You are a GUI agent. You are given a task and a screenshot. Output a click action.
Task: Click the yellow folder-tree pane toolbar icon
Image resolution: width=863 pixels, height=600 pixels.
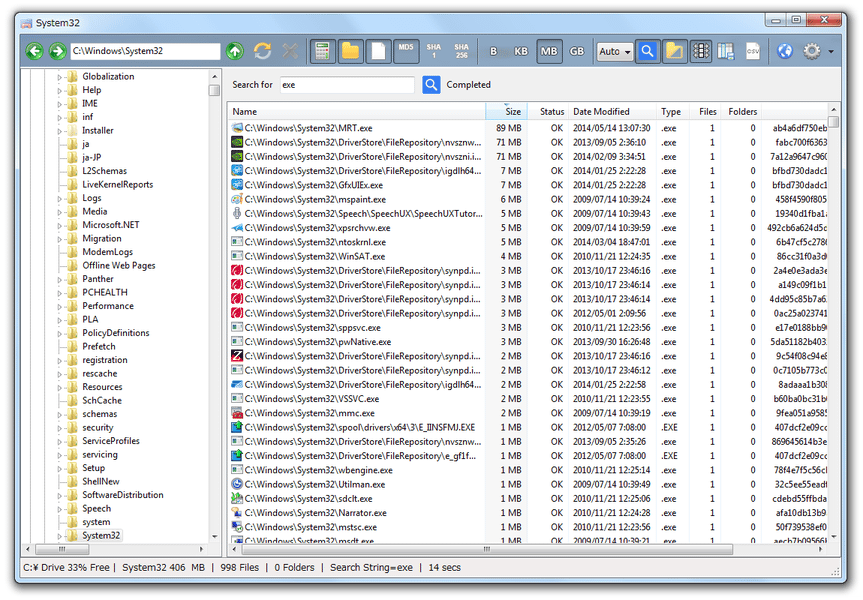674,51
